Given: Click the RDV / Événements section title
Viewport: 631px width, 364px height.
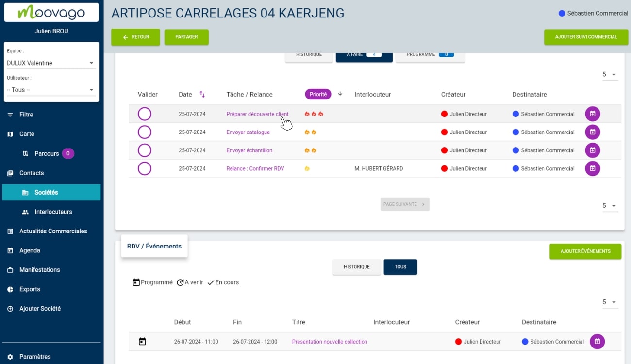Looking at the screenshot, I should pyautogui.click(x=154, y=247).
